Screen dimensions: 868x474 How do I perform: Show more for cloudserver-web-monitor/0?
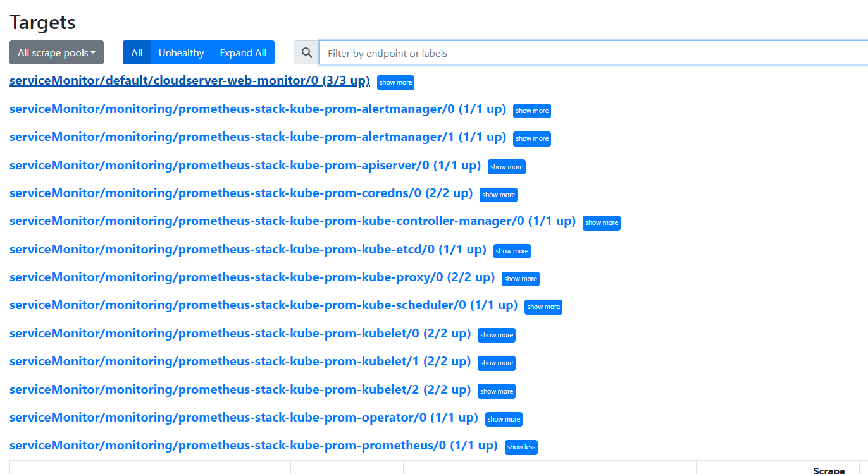pos(395,83)
